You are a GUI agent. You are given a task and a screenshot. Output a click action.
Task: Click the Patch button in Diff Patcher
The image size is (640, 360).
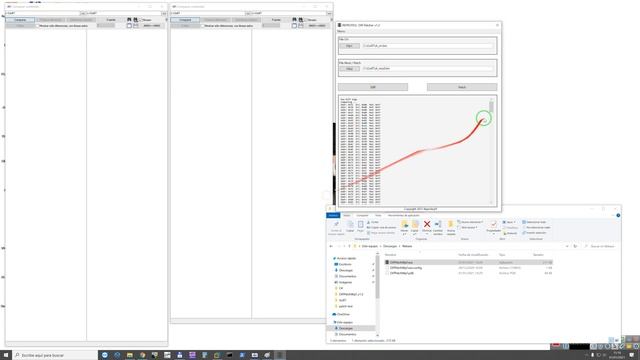pyautogui.click(x=462, y=87)
